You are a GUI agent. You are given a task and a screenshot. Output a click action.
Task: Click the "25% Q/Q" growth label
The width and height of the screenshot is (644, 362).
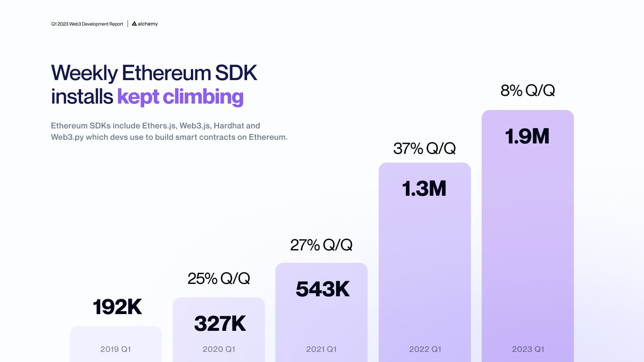tap(219, 279)
